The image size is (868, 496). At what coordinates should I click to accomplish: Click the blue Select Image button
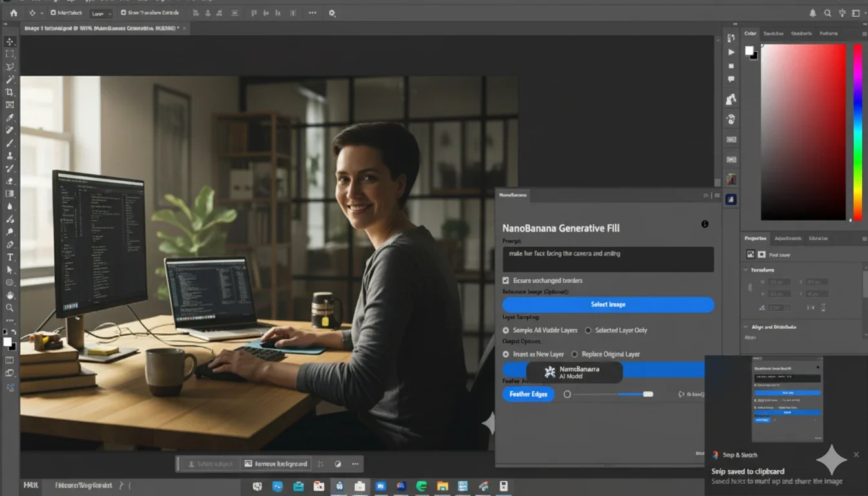(608, 304)
